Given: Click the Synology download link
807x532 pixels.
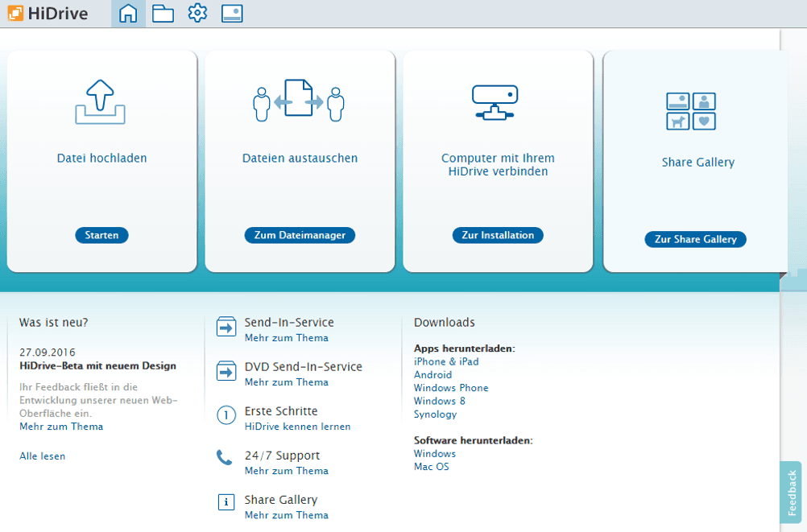Looking at the screenshot, I should pos(436,414).
